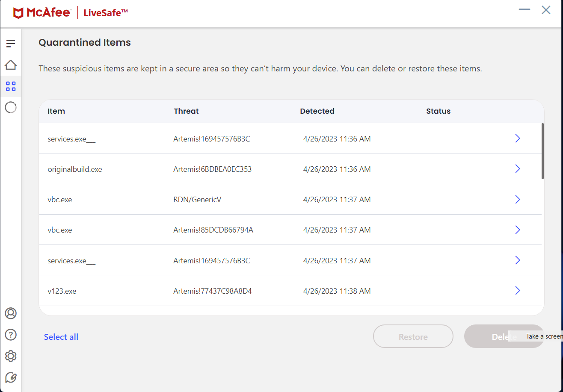Click Artemis!169457576B3C threat in the 11:36 AM row
This screenshot has width=563, height=392.
(212, 139)
